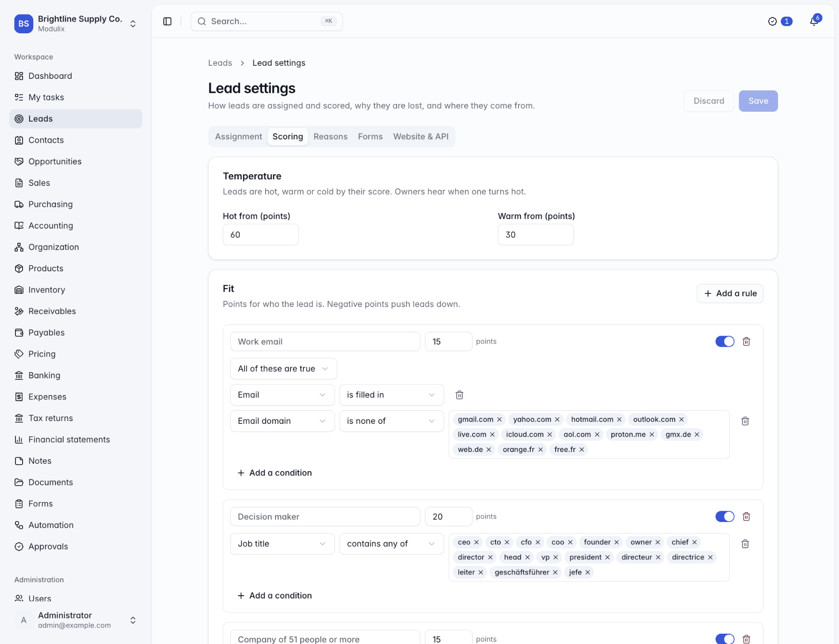Toggle the sidebar panel icon

[x=168, y=21]
